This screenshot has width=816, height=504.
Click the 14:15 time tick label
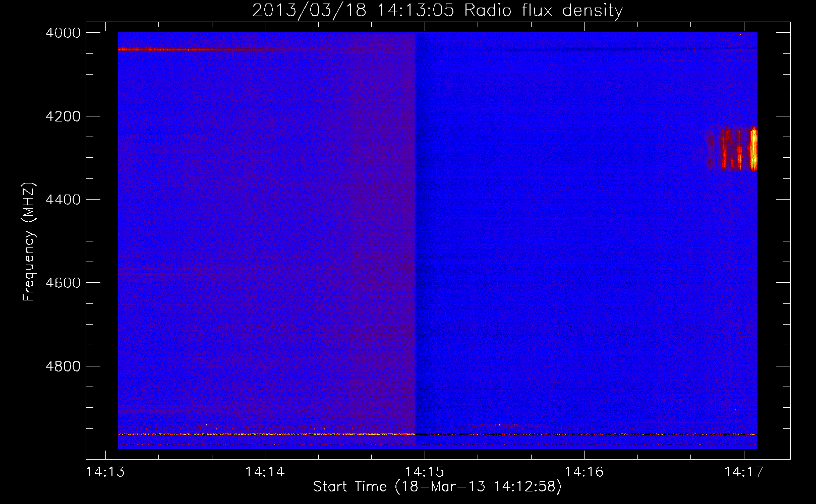coord(425,472)
